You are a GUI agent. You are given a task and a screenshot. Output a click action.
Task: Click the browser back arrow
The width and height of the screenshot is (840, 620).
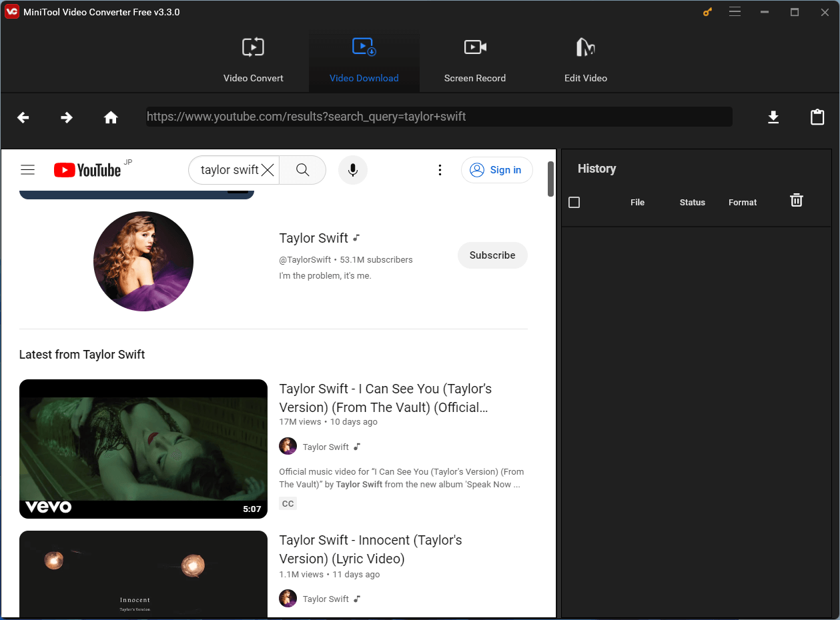pyautogui.click(x=23, y=117)
